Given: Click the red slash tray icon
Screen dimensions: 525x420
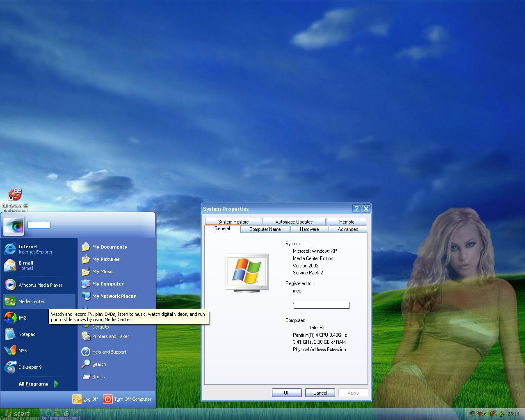Looking at the screenshot, I should click(x=495, y=414).
